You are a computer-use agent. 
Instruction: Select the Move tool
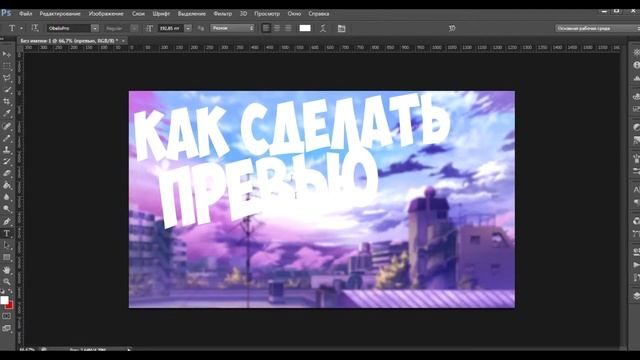(7, 54)
